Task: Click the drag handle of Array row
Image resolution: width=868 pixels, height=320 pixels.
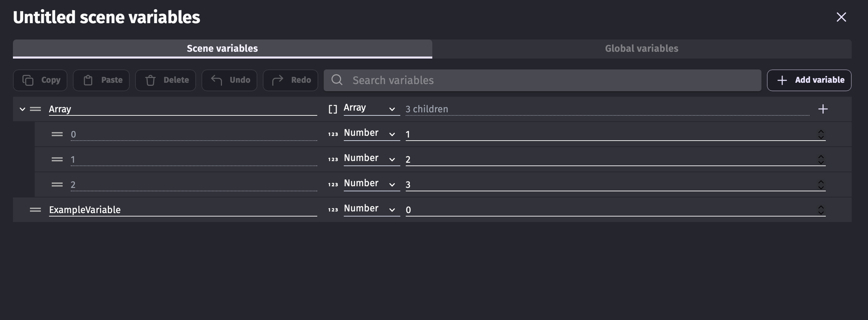Action: pyautogui.click(x=35, y=109)
